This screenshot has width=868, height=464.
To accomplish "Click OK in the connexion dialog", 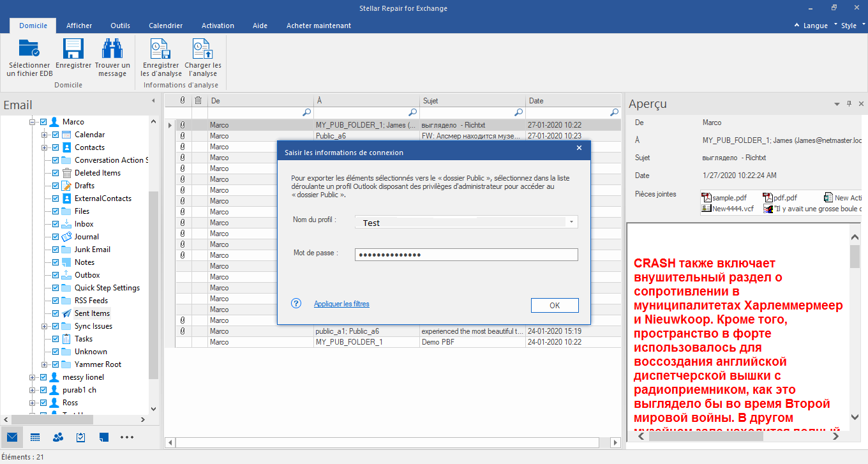I will [x=555, y=305].
